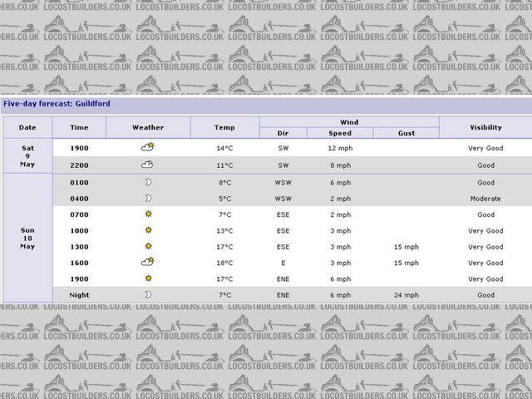The image size is (532, 399).
Task: Click the Date column header
Action: pyautogui.click(x=27, y=127)
